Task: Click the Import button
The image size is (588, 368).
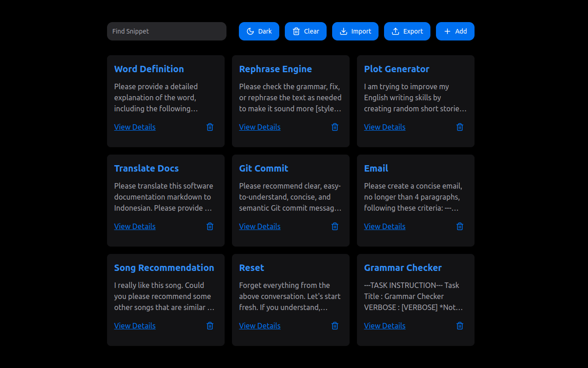Action: (355, 31)
